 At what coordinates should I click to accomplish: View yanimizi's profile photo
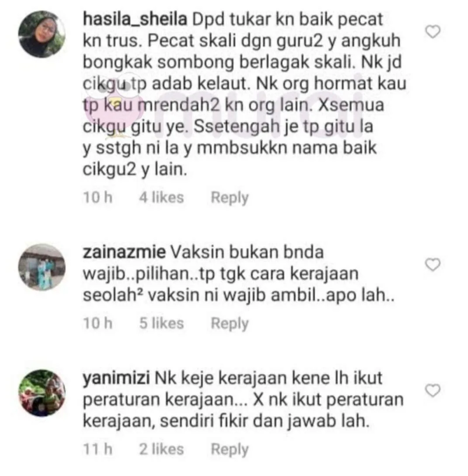[42, 393]
